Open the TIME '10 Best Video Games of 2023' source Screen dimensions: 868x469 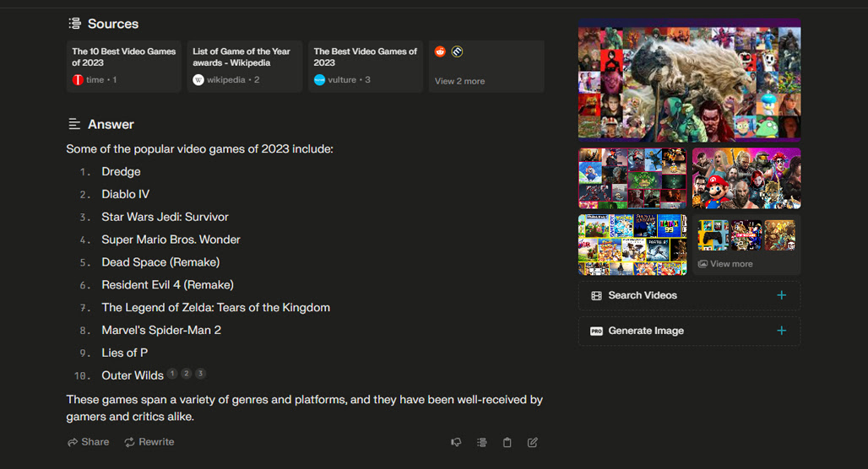coord(123,66)
